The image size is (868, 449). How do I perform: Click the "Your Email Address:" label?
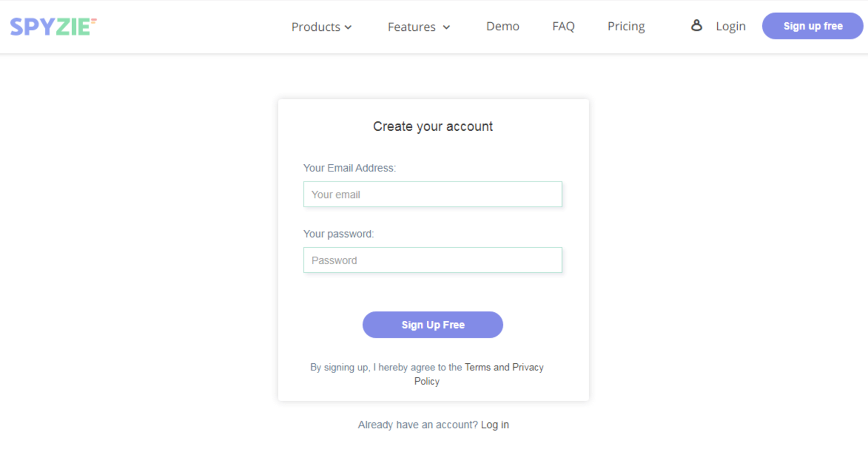coord(349,168)
